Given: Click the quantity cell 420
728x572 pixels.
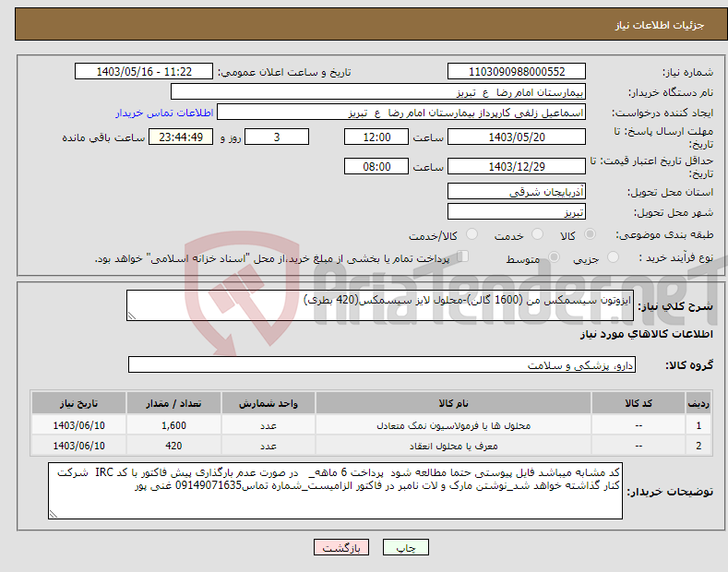Looking at the screenshot, I should (173, 446).
